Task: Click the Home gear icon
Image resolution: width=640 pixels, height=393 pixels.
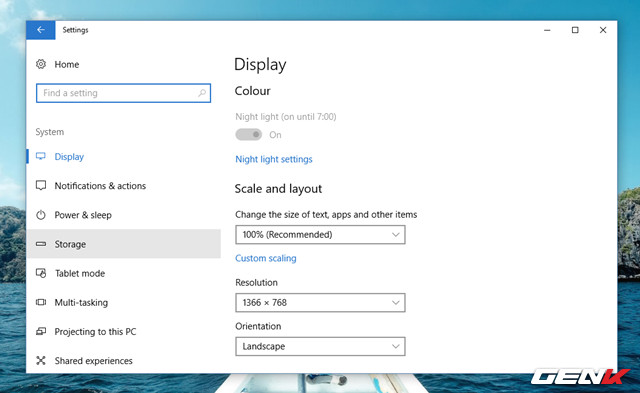Action: coord(41,64)
